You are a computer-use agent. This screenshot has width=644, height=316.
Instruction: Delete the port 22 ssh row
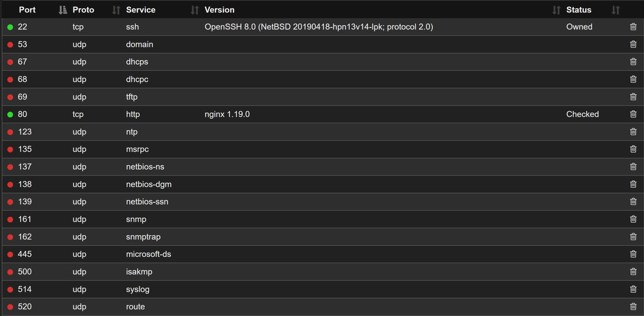coord(633,27)
